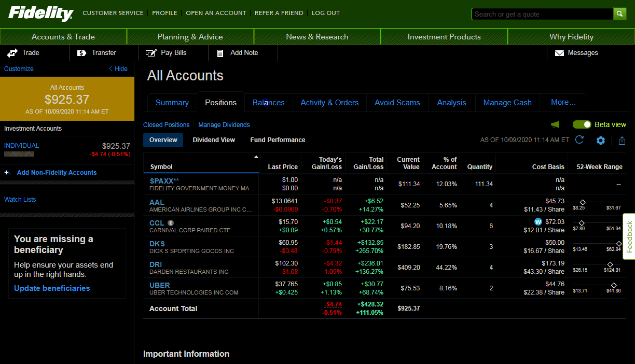Open AAL symbol row
Viewport: 635px width, 364px height.
[x=157, y=202]
